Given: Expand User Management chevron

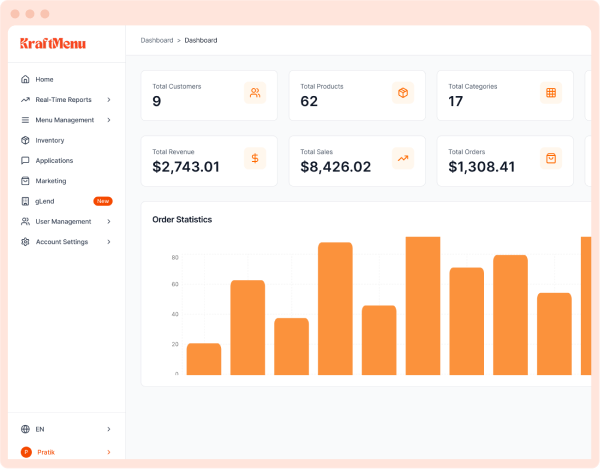Looking at the screenshot, I should point(109,221).
